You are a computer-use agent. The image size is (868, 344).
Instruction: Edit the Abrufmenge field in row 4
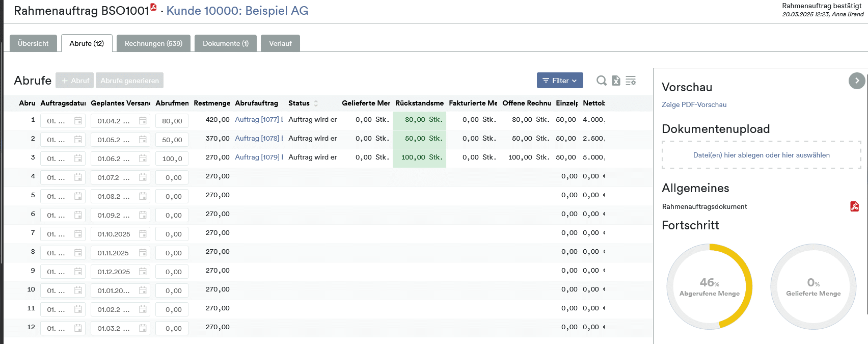coord(172,177)
